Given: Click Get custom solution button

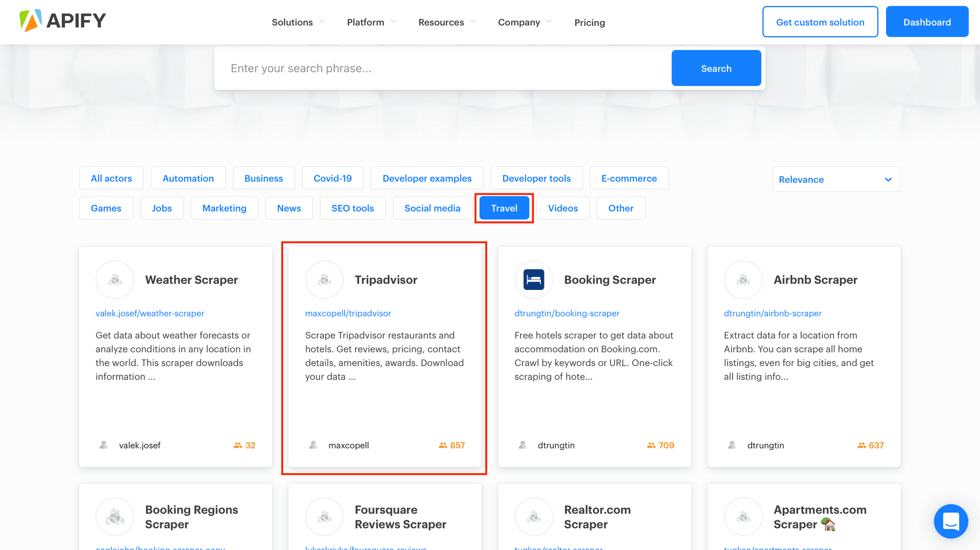Looking at the screenshot, I should pyautogui.click(x=820, y=22).
